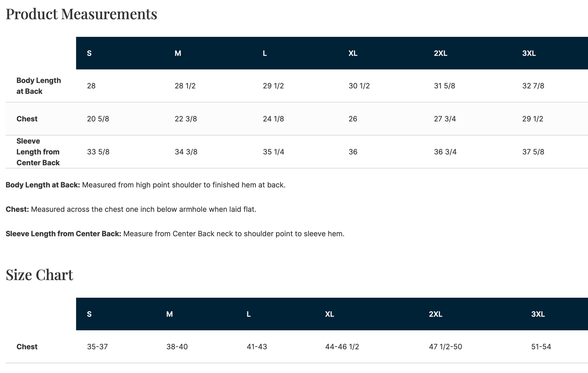Select the XL column header in Size Chart
This screenshot has width=588, height=373.
click(329, 314)
